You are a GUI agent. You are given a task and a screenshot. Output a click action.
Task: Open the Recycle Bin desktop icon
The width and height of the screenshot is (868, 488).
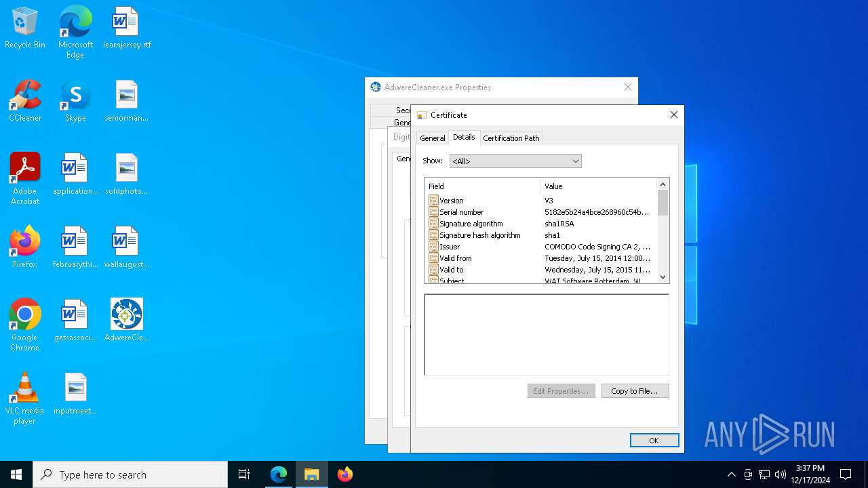25,28
